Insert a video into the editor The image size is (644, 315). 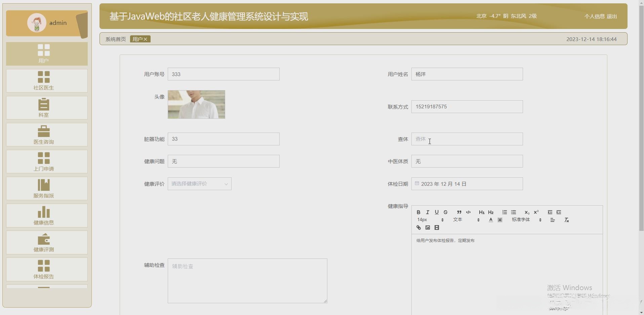tap(436, 228)
